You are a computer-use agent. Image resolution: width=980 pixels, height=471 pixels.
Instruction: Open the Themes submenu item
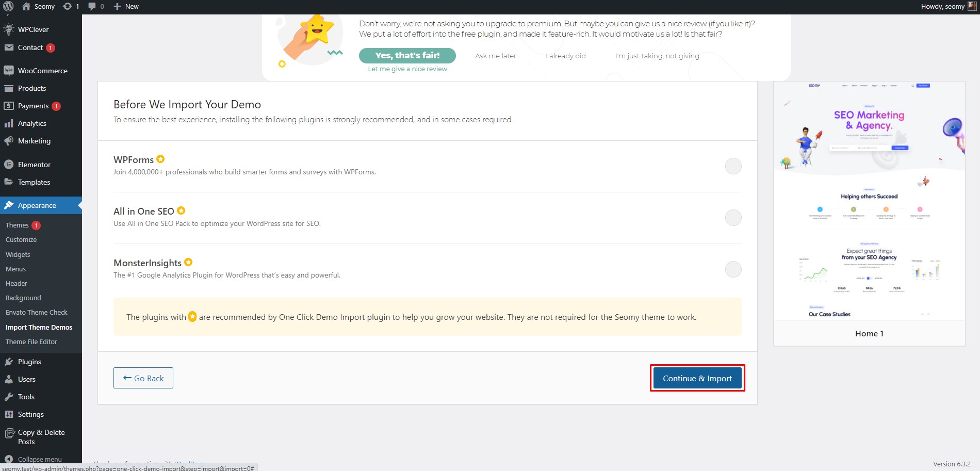pos(17,225)
